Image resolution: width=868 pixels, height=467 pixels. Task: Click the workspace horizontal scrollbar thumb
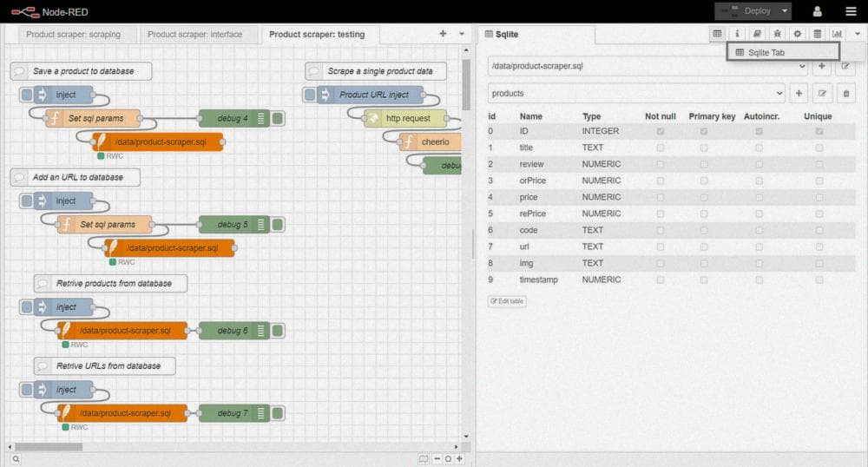49,446
